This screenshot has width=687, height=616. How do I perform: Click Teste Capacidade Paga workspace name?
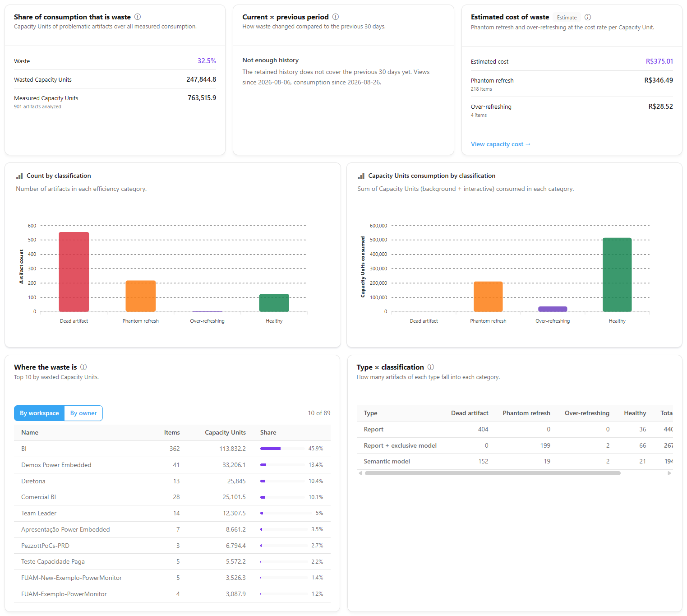coord(53,561)
